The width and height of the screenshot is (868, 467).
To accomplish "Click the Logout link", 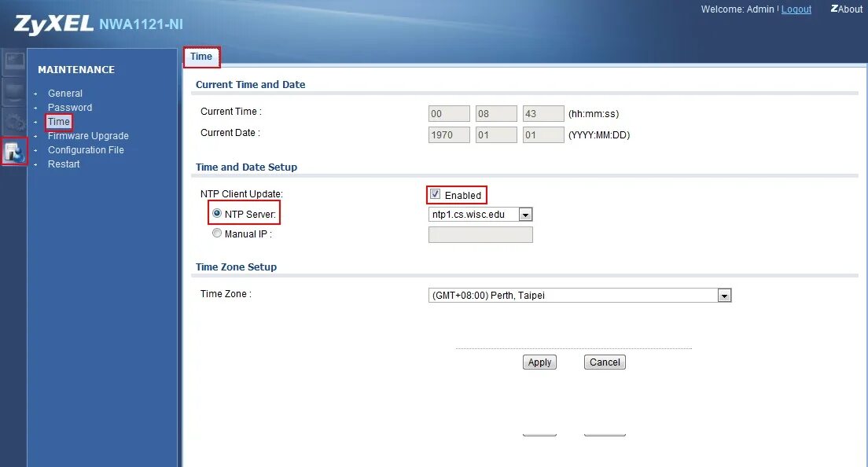I will pos(796,9).
